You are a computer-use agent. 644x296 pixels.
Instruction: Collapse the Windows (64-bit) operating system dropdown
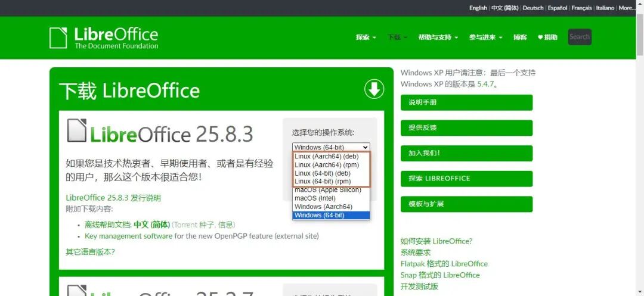point(331,147)
